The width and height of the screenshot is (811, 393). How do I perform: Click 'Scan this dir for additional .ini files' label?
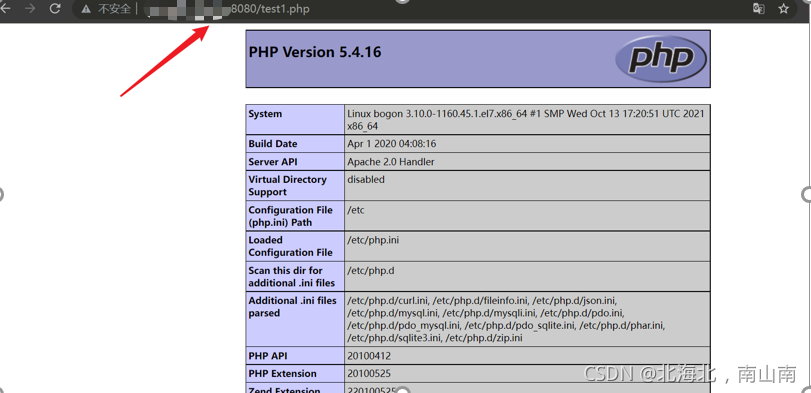(x=292, y=277)
